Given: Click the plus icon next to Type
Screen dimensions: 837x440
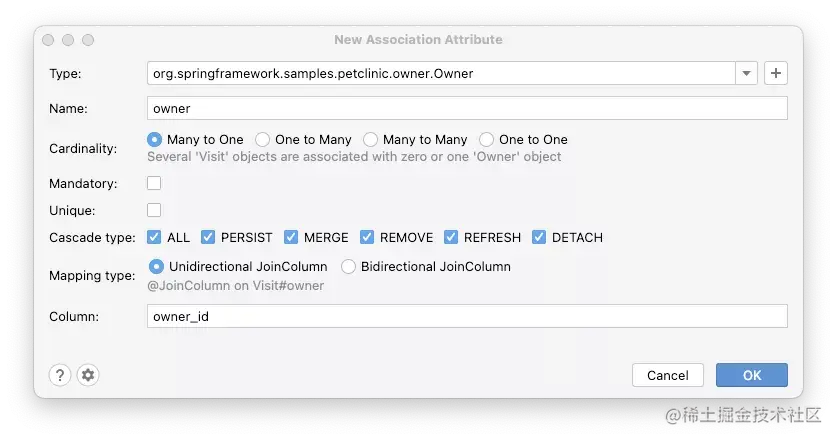Looking at the screenshot, I should coord(775,73).
